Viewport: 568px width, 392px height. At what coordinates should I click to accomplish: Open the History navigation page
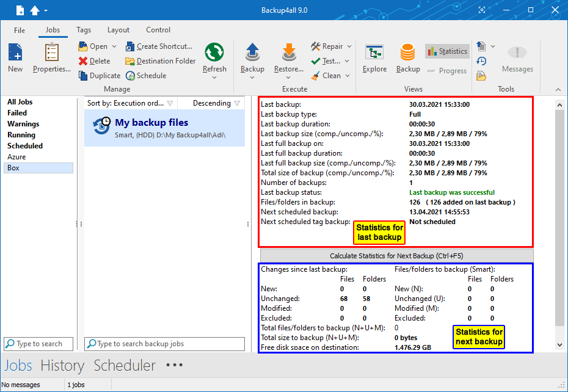click(62, 365)
